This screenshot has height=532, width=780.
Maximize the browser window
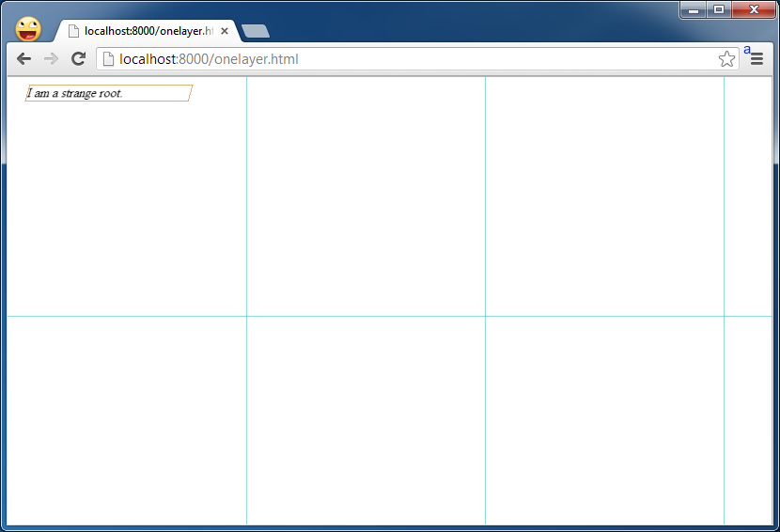719,9
